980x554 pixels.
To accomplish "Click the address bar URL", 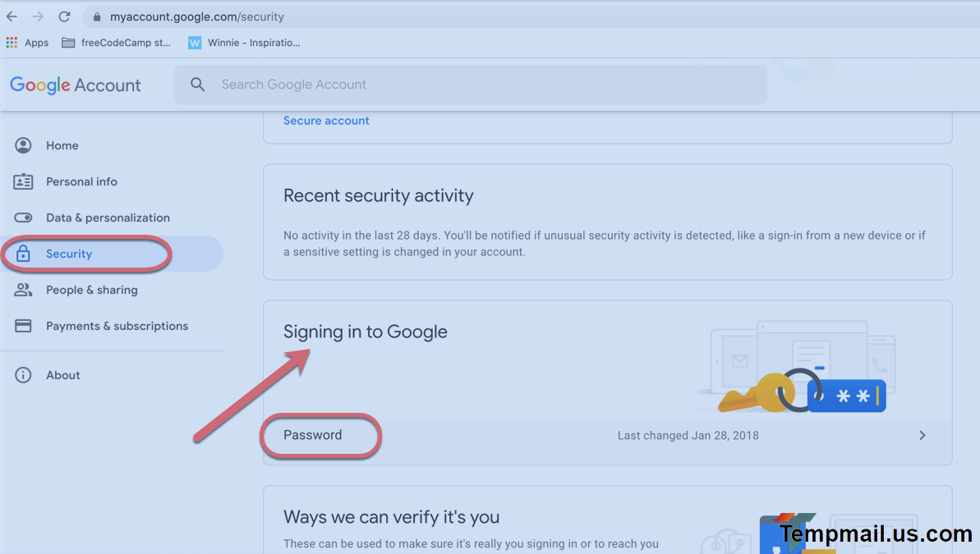I will 197,16.
